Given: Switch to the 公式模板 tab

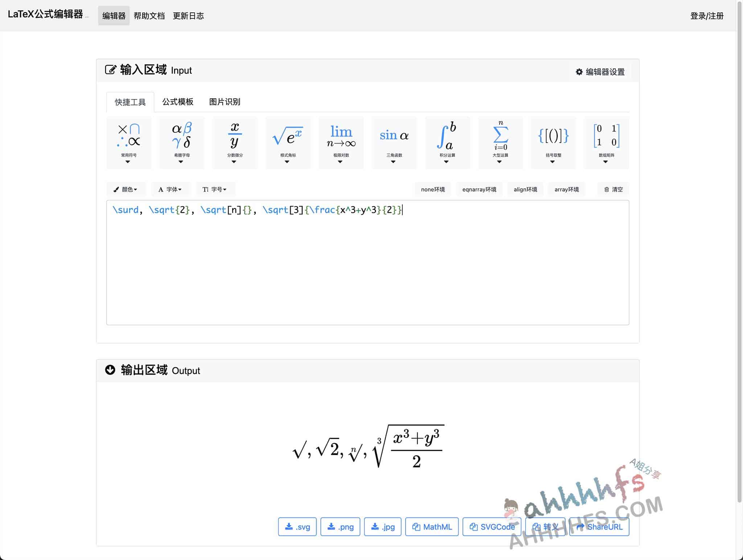Looking at the screenshot, I should tap(178, 102).
